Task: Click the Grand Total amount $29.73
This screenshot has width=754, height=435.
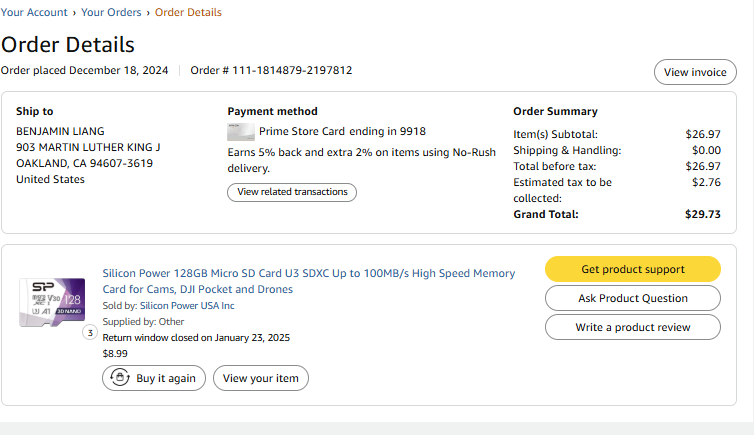Action: click(702, 214)
